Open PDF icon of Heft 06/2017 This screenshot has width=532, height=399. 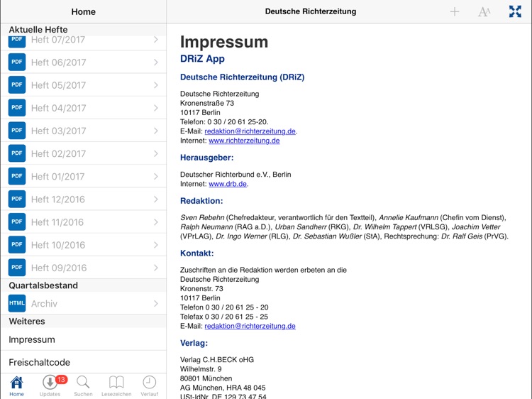(17, 62)
